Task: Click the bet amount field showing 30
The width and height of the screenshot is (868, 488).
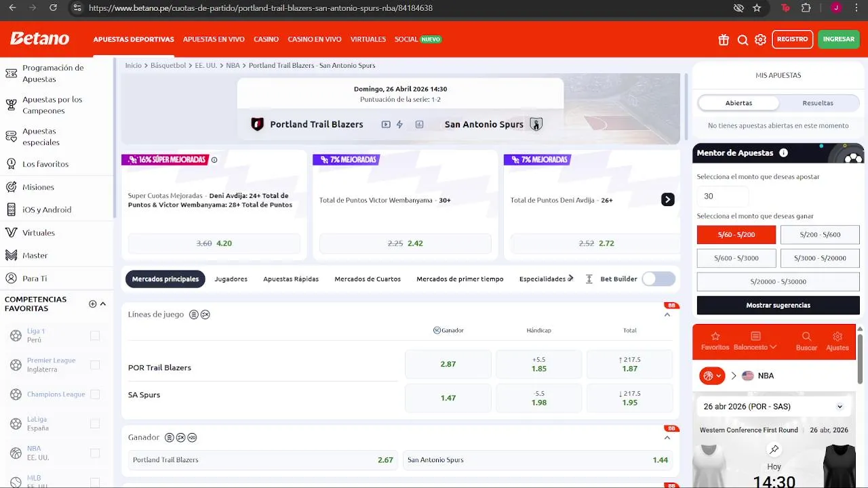Action: click(x=722, y=196)
